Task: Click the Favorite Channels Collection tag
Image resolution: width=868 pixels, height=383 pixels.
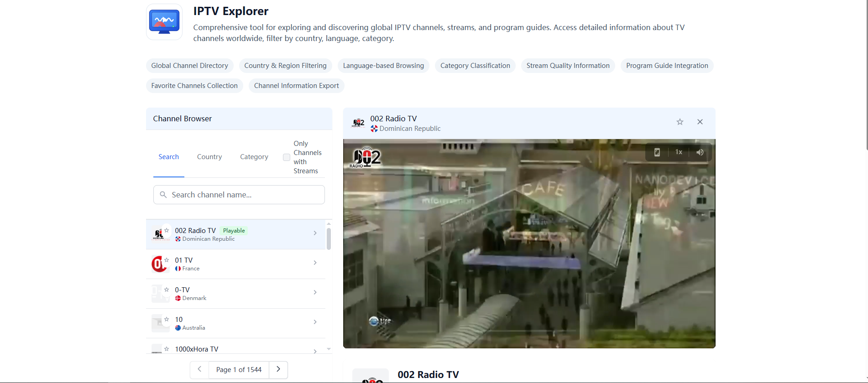Action: pyautogui.click(x=194, y=86)
